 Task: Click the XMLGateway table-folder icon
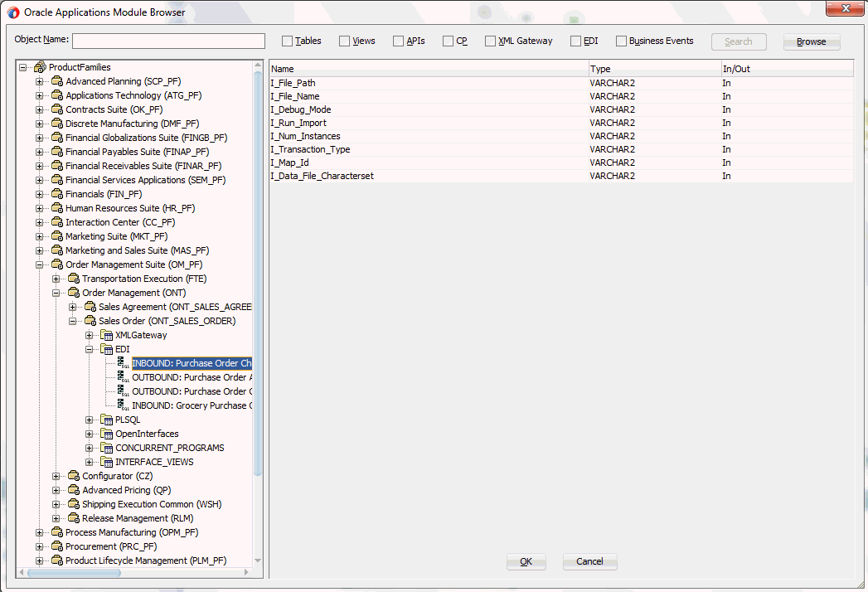[x=107, y=335]
